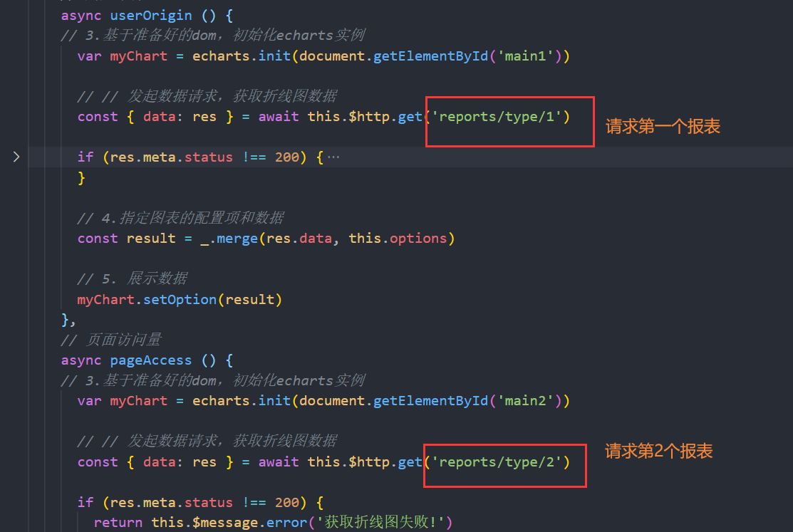The image size is (793, 532).
Task: Click 'const result' variable declaration
Action: tap(126, 239)
